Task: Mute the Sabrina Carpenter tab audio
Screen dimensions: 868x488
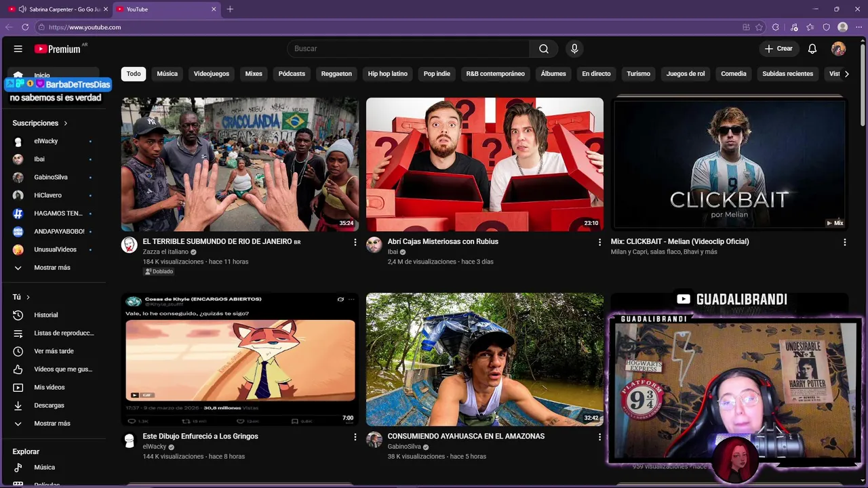Action: 22,9
